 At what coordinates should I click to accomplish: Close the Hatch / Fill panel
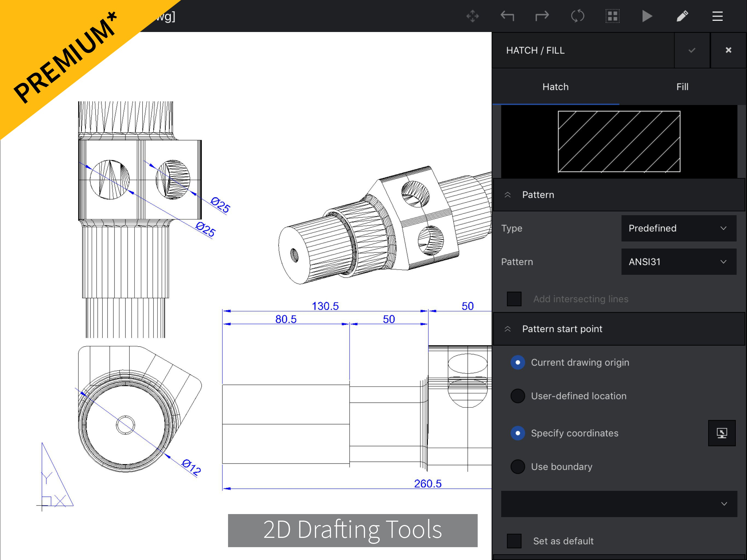(728, 50)
